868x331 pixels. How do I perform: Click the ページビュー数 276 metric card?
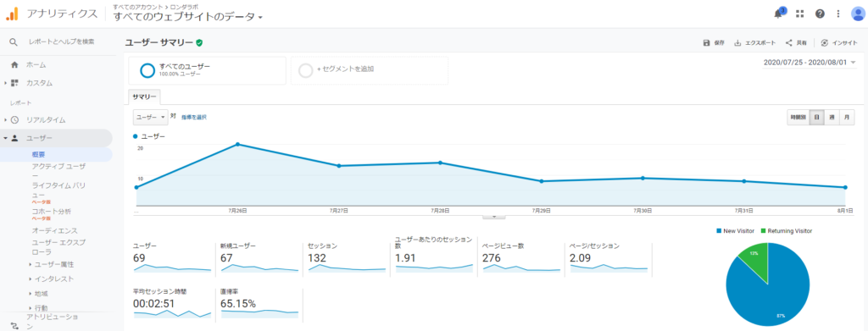pyautogui.click(x=521, y=257)
